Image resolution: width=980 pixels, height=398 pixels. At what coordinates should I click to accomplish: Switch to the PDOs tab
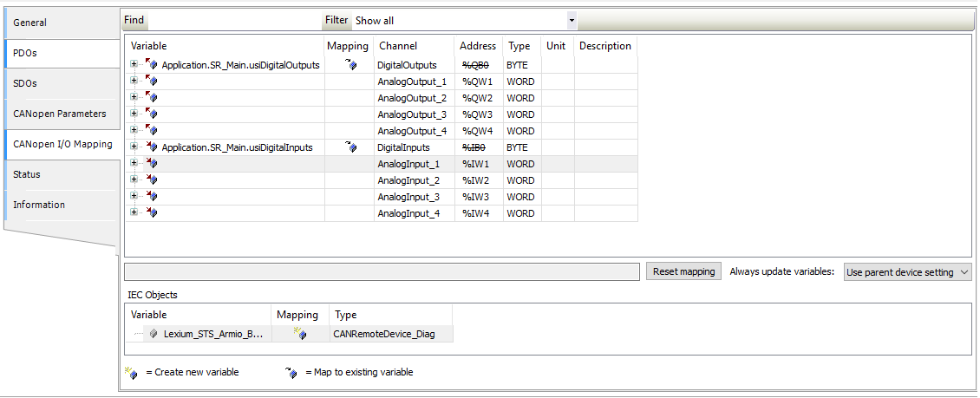coord(61,53)
